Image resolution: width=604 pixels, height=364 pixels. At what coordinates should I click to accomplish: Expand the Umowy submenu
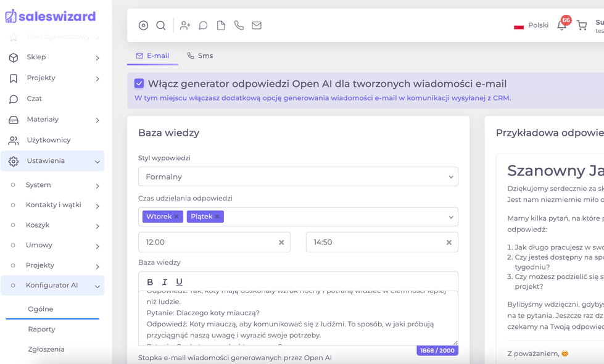[97, 247]
